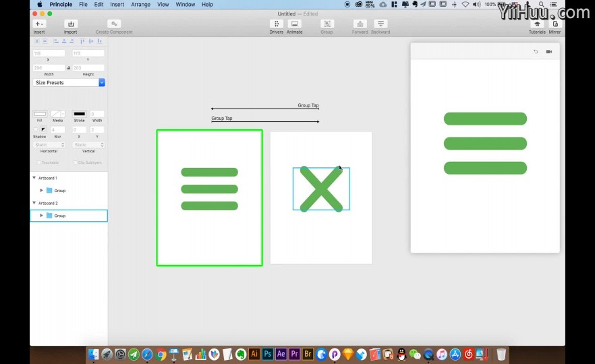
Task: Click the Width input field
Action: click(49, 68)
